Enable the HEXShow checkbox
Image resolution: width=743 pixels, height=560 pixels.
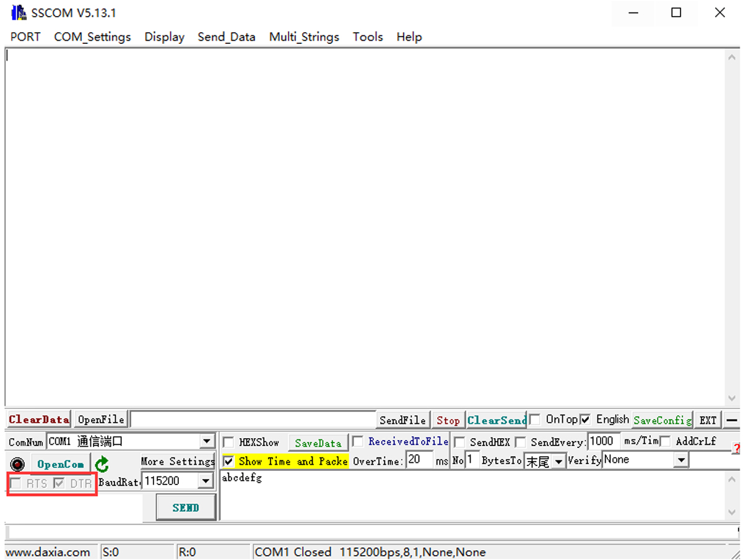[x=228, y=442]
